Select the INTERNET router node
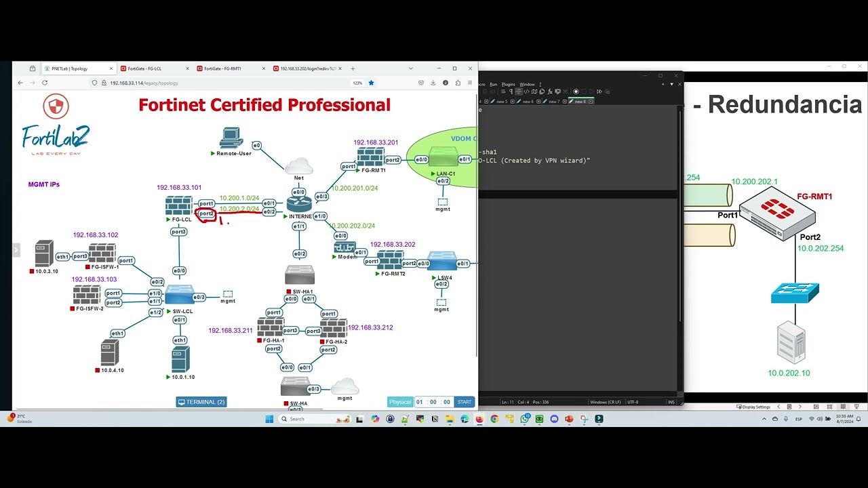Image resolution: width=868 pixels, height=488 pixels. [x=298, y=203]
